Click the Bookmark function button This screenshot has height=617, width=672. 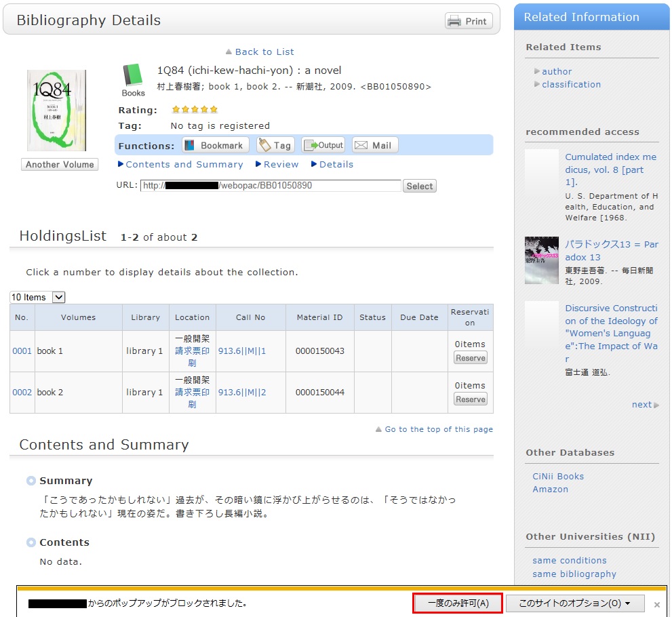(215, 145)
